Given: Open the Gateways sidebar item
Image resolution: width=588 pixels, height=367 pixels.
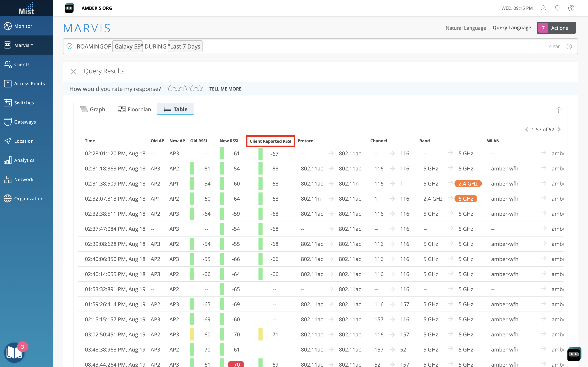Looking at the screenshot, I should [25, 122].
